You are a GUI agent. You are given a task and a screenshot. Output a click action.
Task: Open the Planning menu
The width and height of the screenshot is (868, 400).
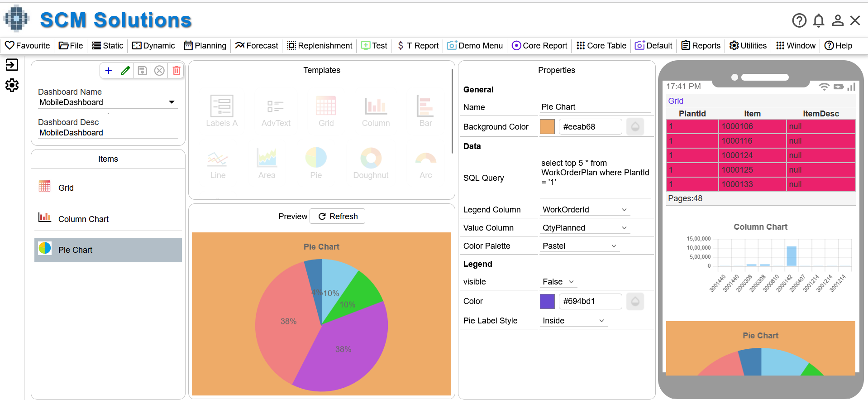coord(205,46)
